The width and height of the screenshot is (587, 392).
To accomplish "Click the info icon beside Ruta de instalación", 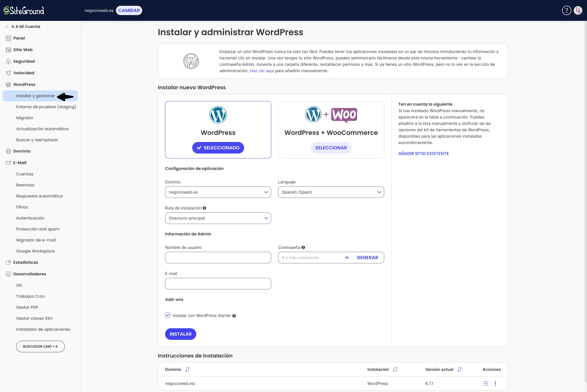I will tap(204, 208).
